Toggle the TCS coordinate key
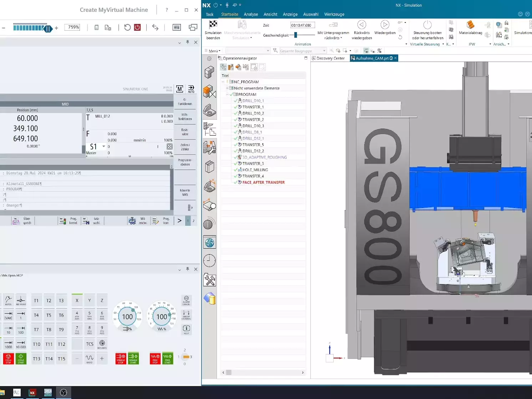532x399 pixels. click(90, 344)
